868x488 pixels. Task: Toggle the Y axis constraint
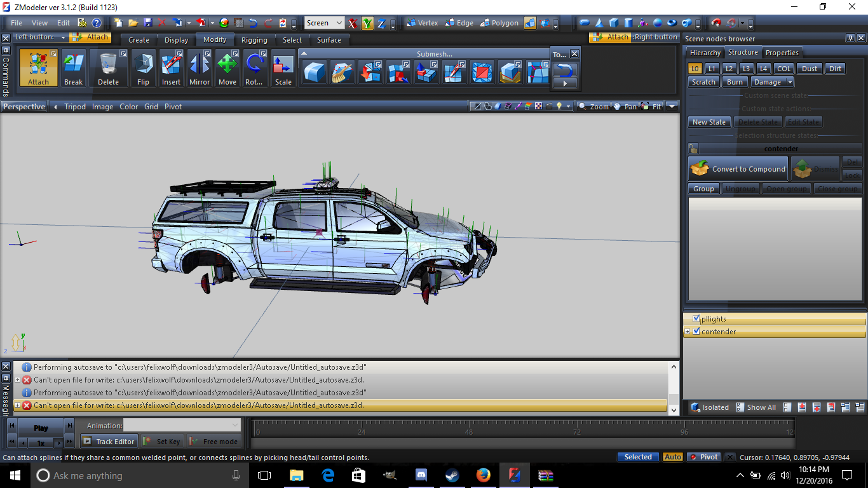click(x=367, y=24)
